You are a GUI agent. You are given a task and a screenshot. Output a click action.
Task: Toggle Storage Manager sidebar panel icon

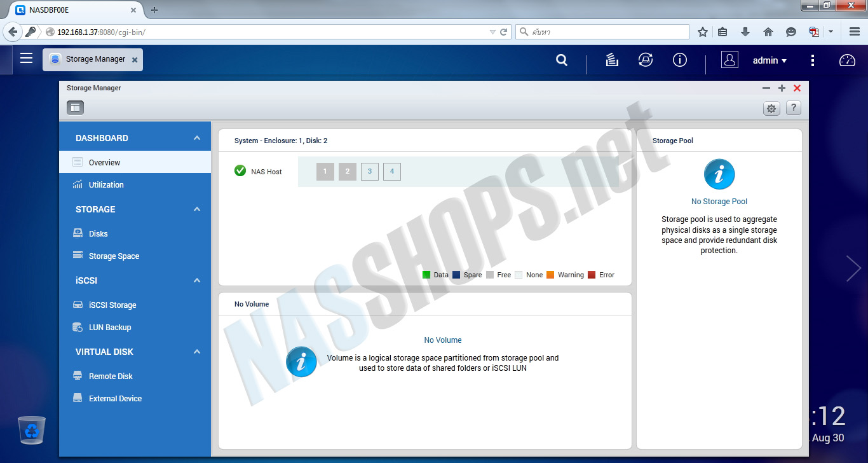click(75, 108)
